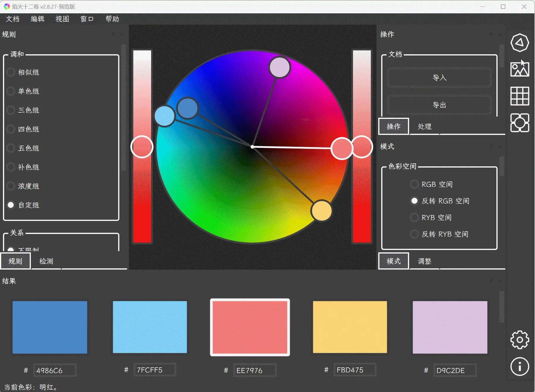Click the 导出 button
This screenshot has width=535, height=392.
439,105
